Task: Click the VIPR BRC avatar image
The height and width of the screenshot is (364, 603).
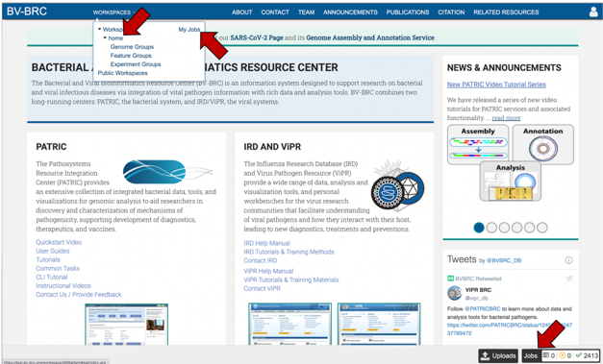Action: pos(455,293)
